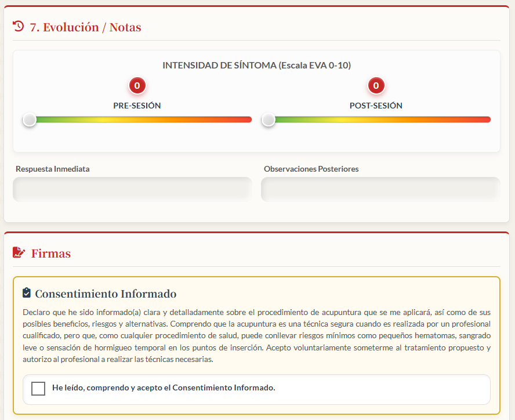
Task: Click the 'Respuesta Inmediata' field label
Action: click(53, 169)
